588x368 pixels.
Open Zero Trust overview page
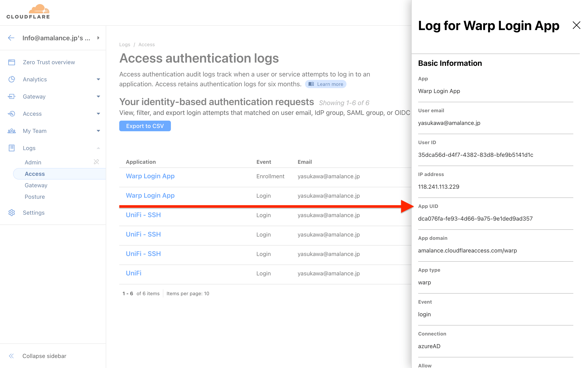pyautogui.click(x=49, y=62)
